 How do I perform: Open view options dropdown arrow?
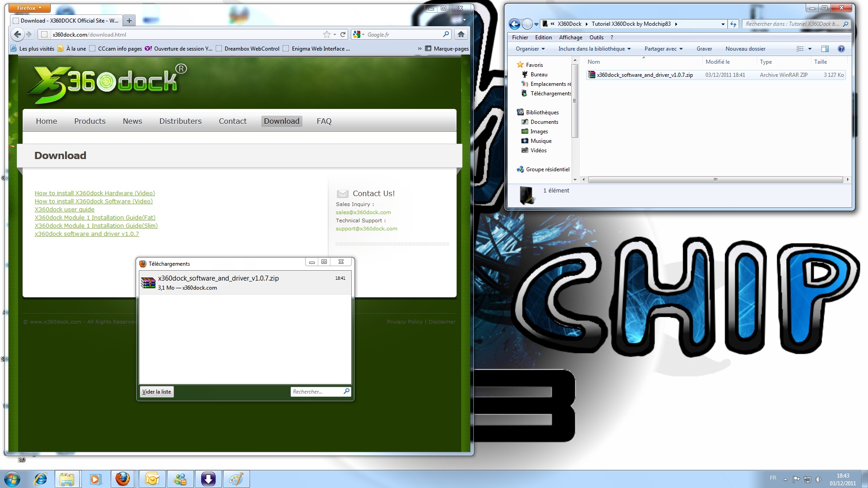pyautogui.click(x=810, y=49)
